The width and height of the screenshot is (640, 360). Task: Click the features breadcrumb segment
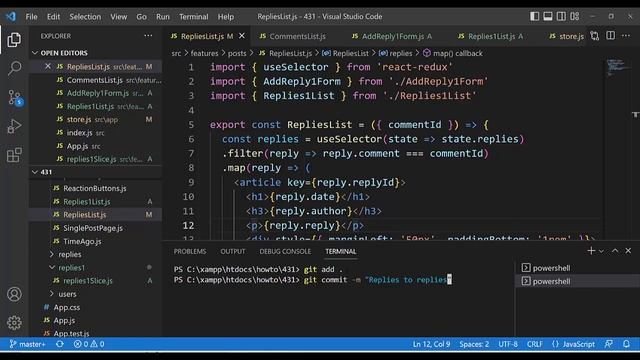(204, 53)
